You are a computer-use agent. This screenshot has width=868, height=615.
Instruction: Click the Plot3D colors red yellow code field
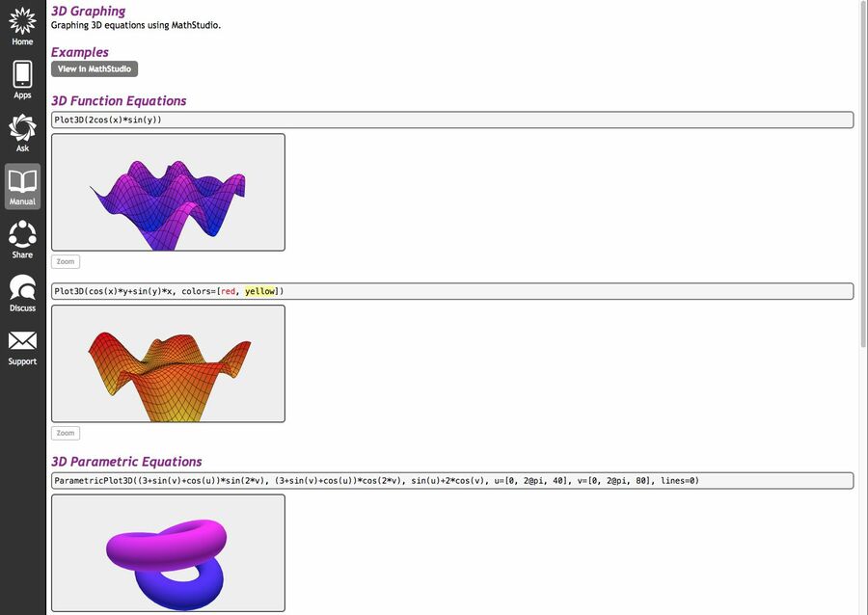tap(451, 291)
